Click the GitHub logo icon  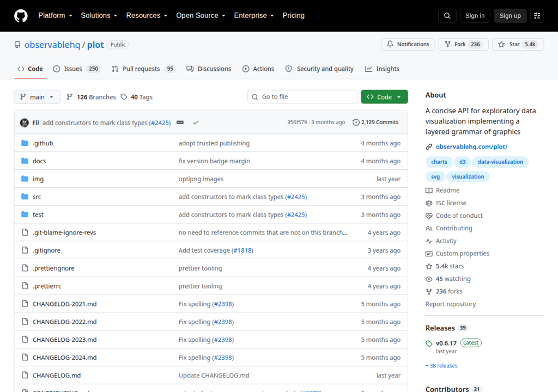pos(21,16)
